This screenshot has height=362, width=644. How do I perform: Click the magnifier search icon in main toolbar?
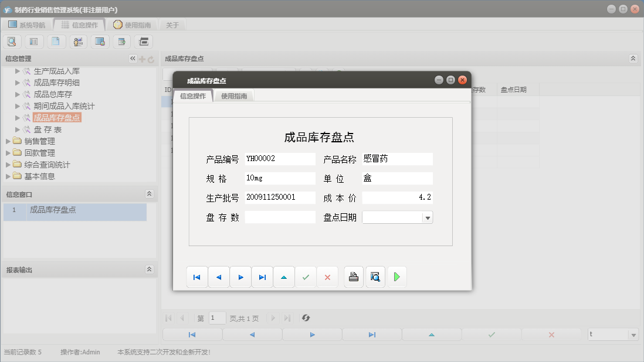[12, 42]
